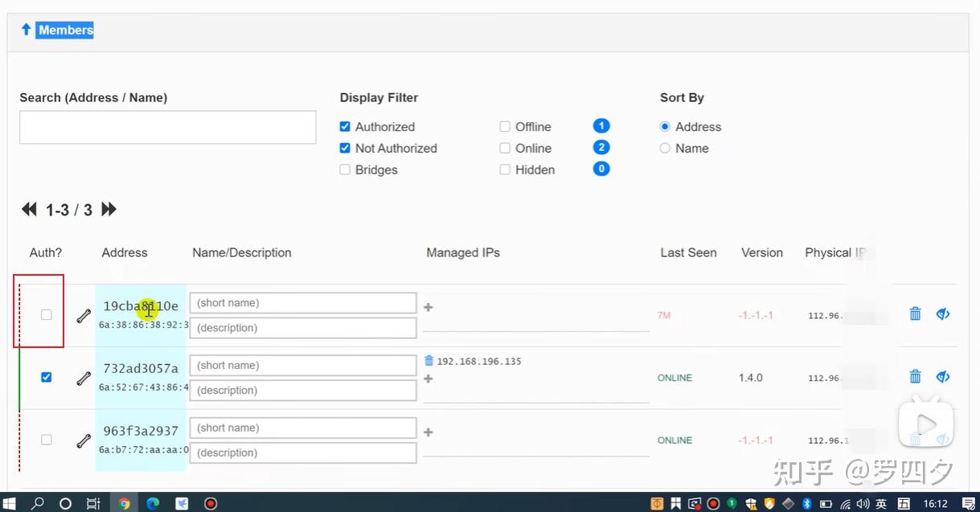This screenshot has width=980, height=512.
Task: Hide member 732ad3057a with the eye icon
Action: coord(942,376)
